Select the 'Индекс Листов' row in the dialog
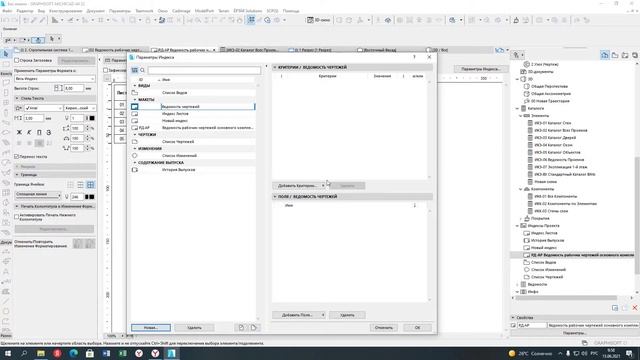This screenshot has height=360, width=640. tap(193, 113)
